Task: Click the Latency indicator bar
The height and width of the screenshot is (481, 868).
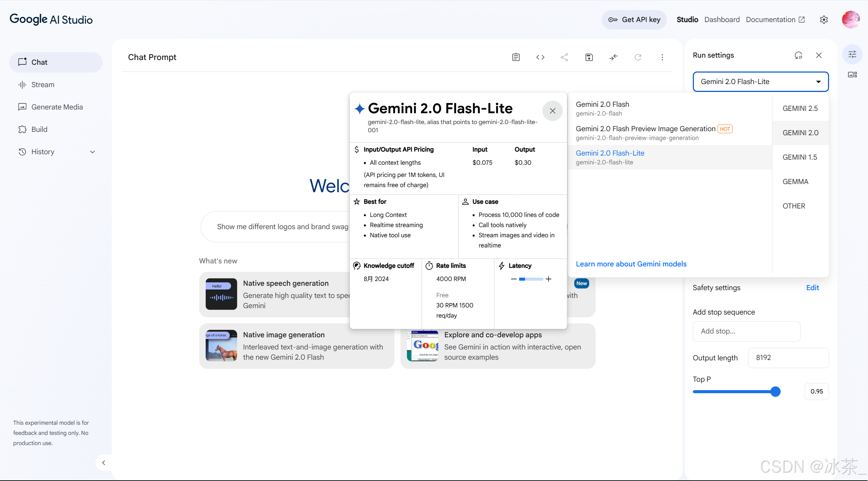Action: click(531, 279)
